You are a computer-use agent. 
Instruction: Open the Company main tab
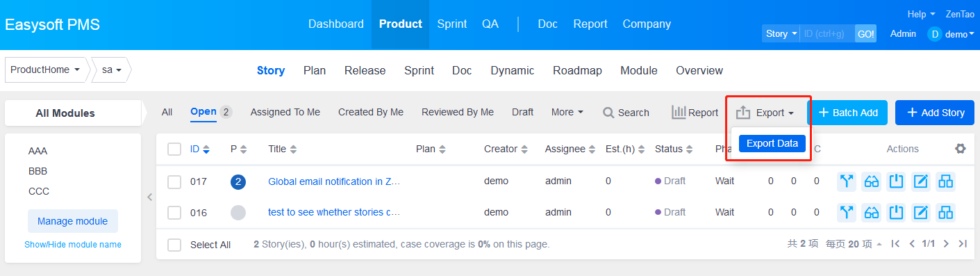tap(647, 24)
